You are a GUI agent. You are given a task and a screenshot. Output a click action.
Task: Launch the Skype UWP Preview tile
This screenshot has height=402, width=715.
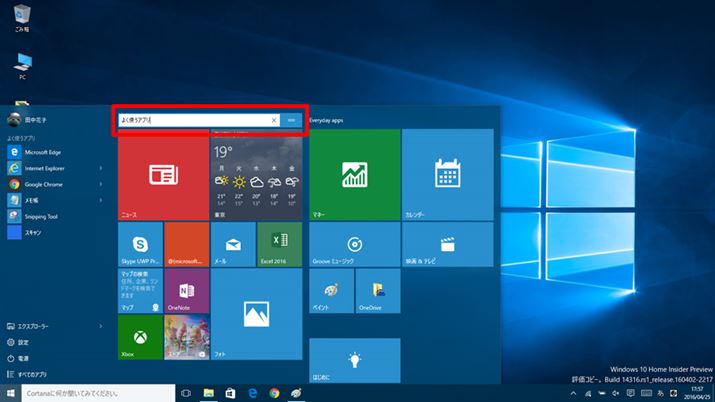(x=140, y=244)
